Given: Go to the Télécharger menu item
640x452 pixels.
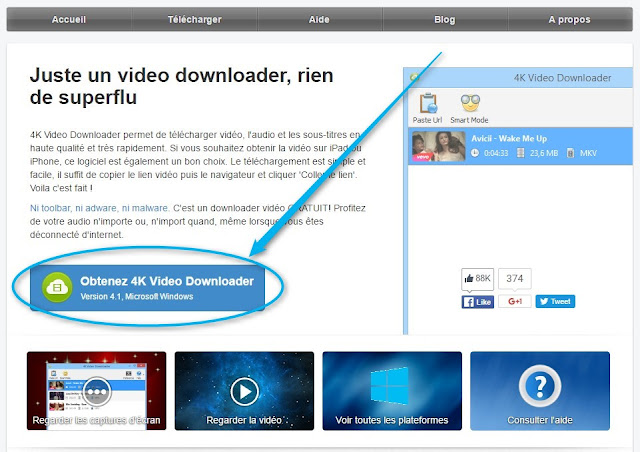Looking at the screenshot, I should pyautogui.click(x=195, y=19).
